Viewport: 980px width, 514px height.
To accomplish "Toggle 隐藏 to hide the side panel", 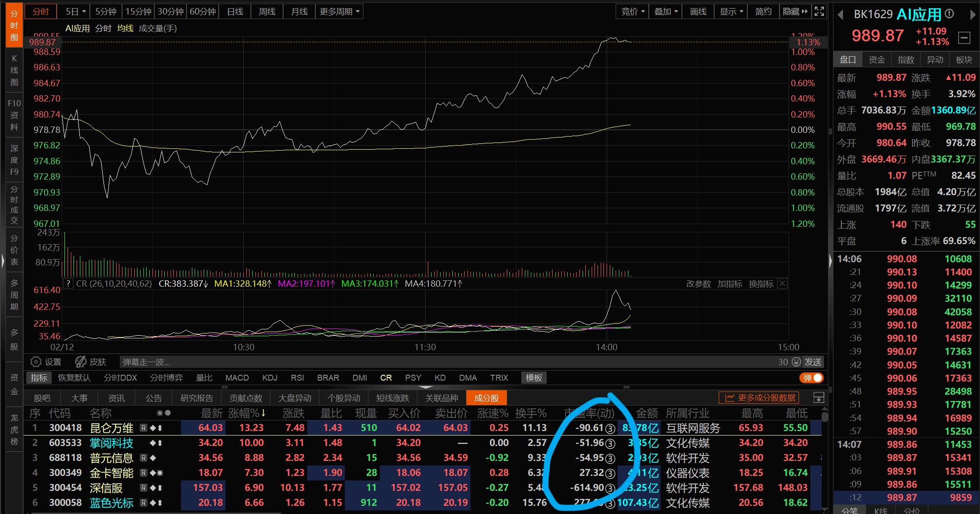I will [795, 11].
